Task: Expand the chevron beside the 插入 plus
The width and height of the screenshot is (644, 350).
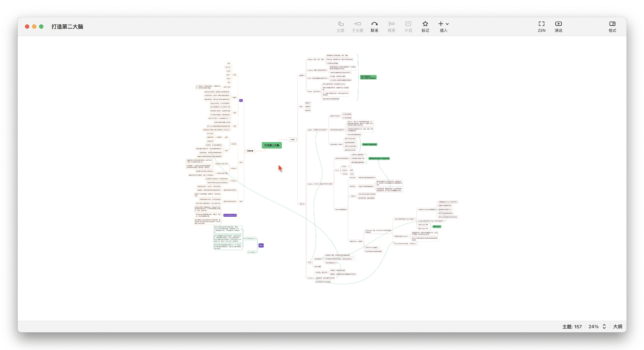Action: (447, 24)
